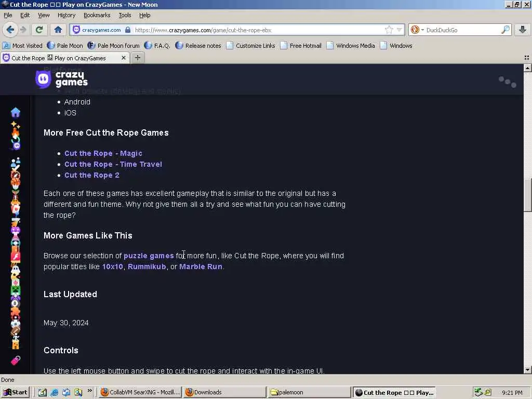Image resolution: width=532 pixels, height=399 pixels.
Task: Open the Edit menu
Action: 25,15
